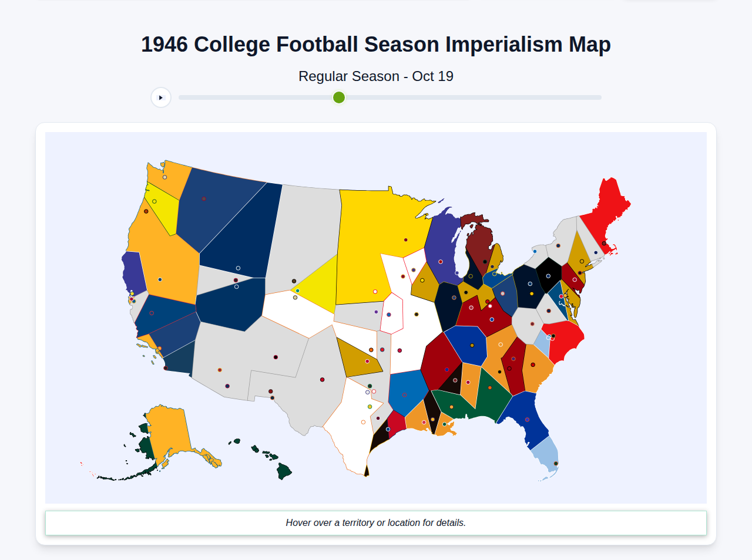Click the 1946 Imperialism Map title

pos(376,43)
